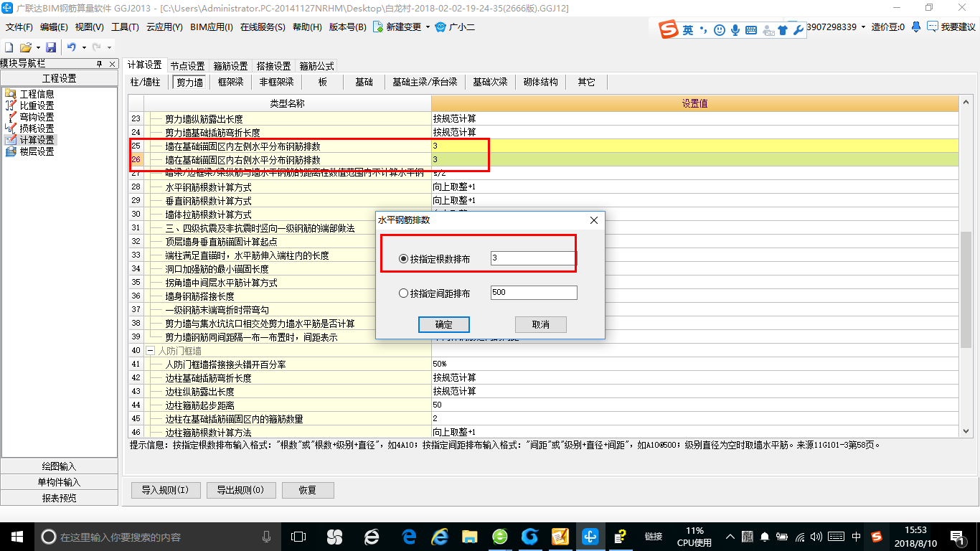
Task: Open the 新建变更 dropdown arrow
Action: click(428, 27)
